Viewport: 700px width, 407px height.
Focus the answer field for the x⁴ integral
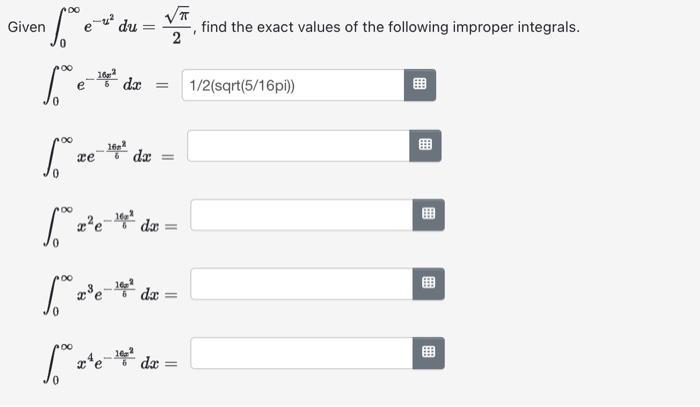tap(300, 352)
